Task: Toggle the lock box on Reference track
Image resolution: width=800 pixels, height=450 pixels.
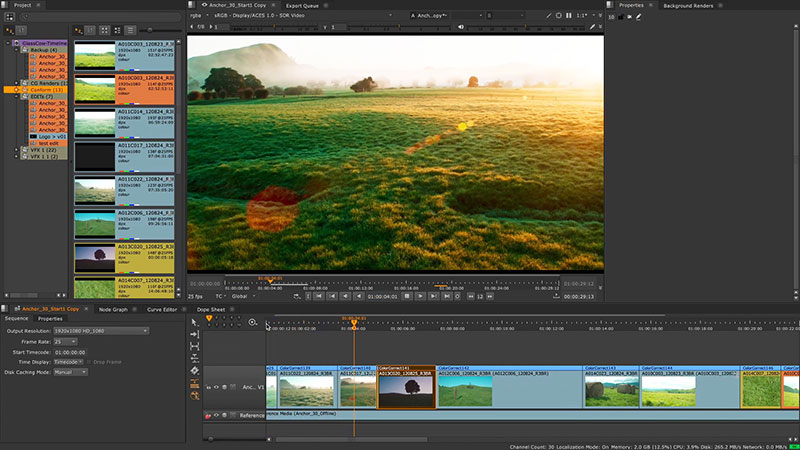Action: pos(233,415)
